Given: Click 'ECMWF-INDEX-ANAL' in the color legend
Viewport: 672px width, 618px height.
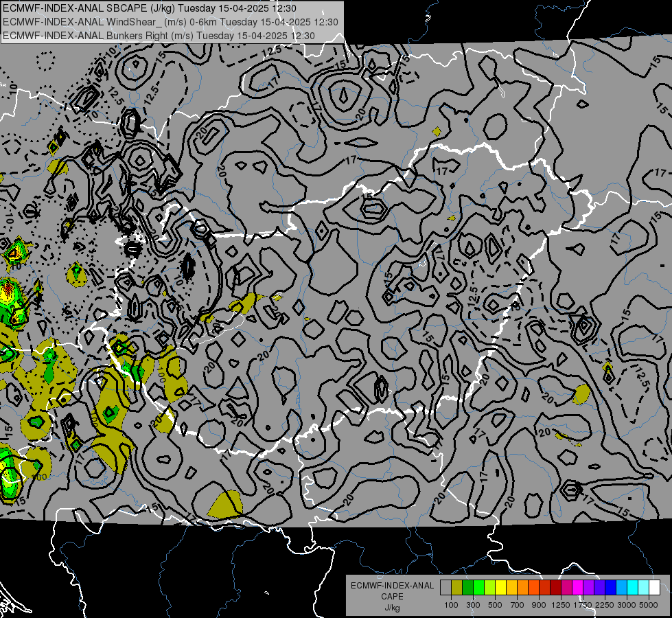Looking at the screenshot, I should (392, 586).
